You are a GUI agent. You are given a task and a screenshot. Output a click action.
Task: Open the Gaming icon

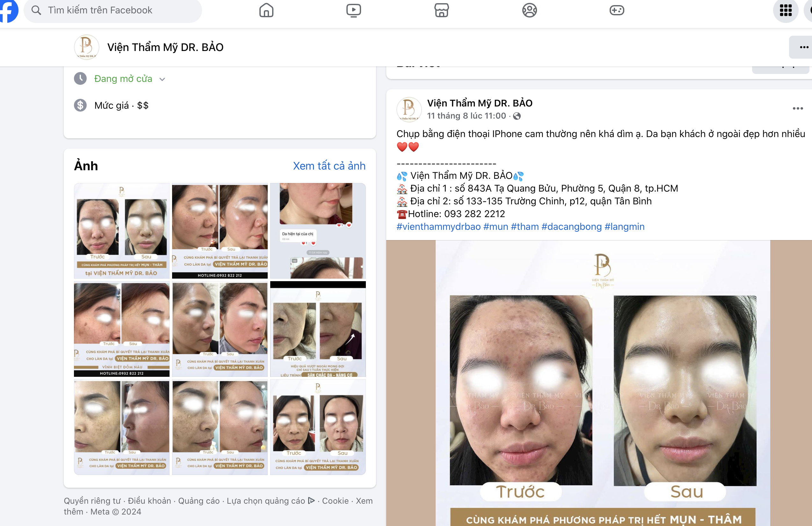617,10
